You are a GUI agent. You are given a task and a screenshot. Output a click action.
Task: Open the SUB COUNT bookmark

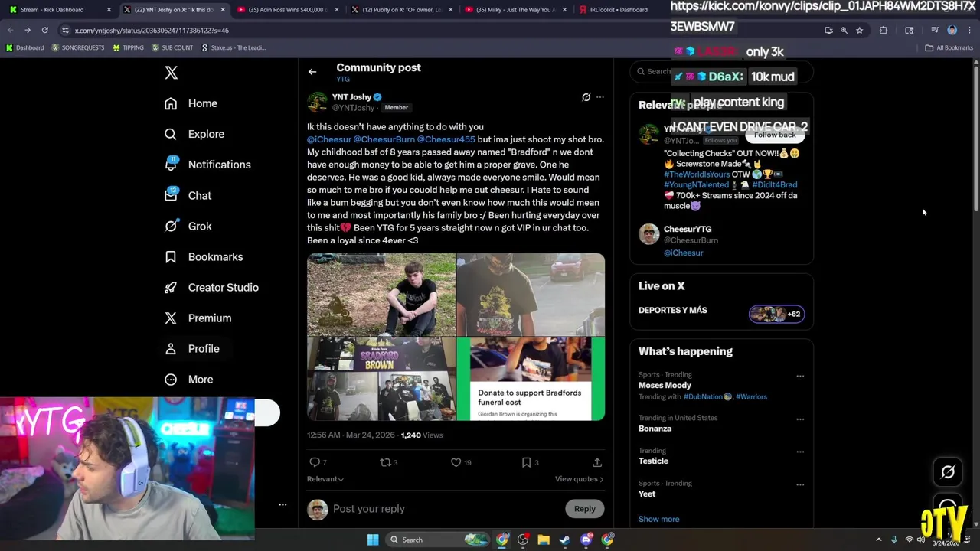tap(172, 47)
